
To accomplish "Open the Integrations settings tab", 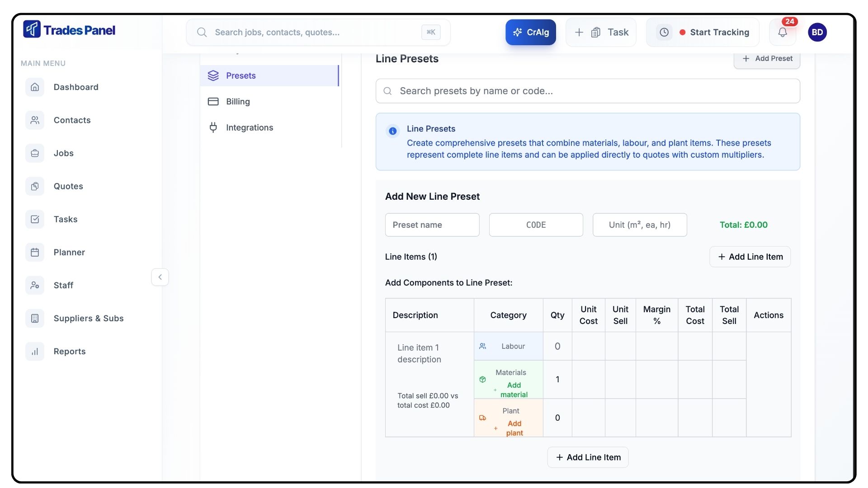I will (x=249, y=127).
